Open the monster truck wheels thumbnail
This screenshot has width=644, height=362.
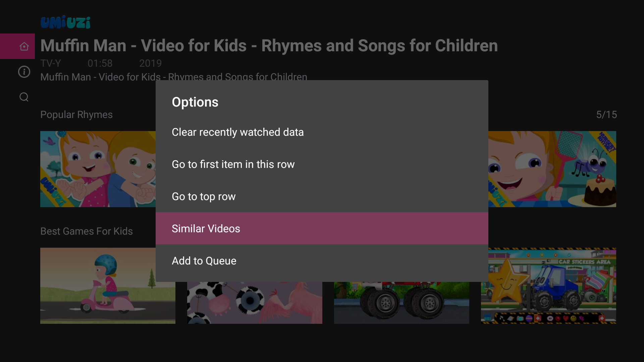tap(401, 302)
